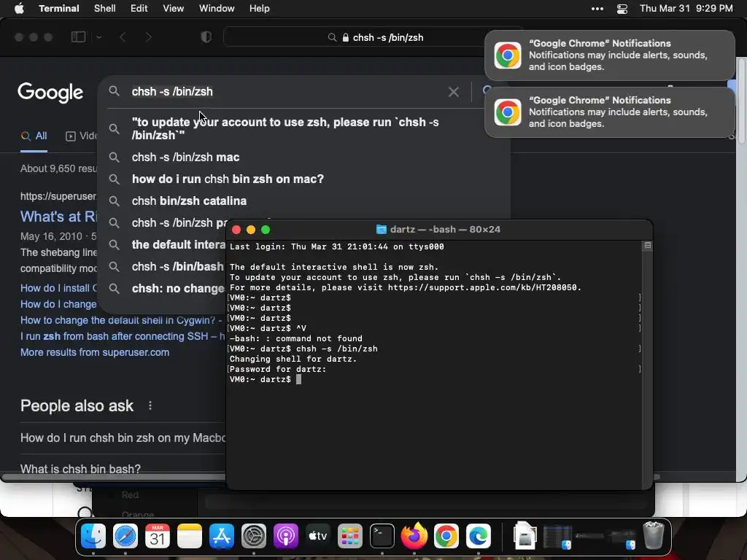Image resolution: width=747 pixels, height=560 pixels.
Task: Open Firefox from the Dock
Action: [414, 536]
